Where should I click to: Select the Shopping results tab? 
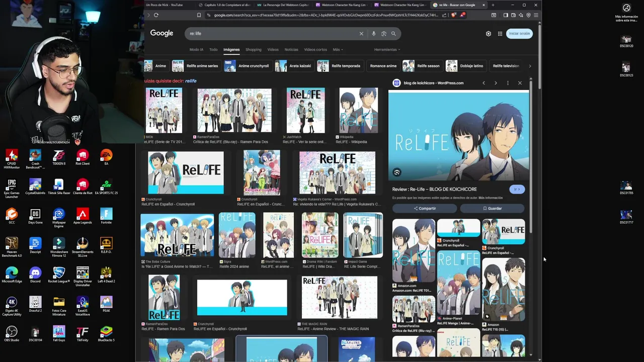tap(253, 50)
